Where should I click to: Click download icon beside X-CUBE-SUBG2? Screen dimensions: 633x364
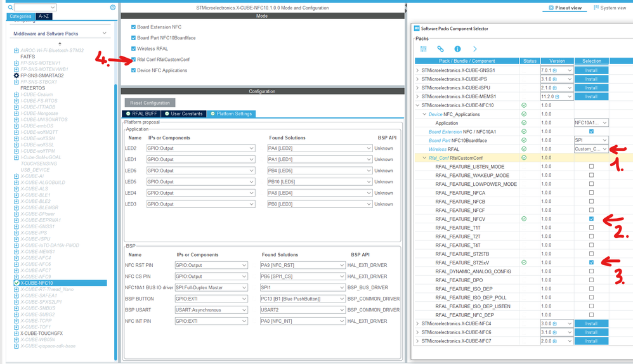coord(16,315)
